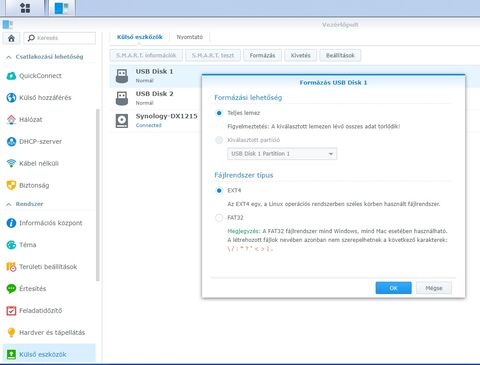Confirm format with OK button
The image size is (480, 365).
[393, 288]
